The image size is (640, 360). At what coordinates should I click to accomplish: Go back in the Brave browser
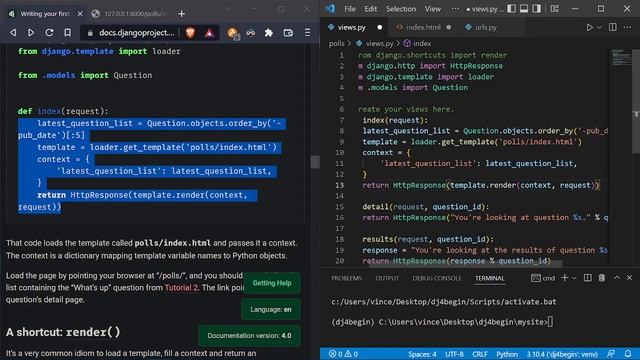click(13, 33)
